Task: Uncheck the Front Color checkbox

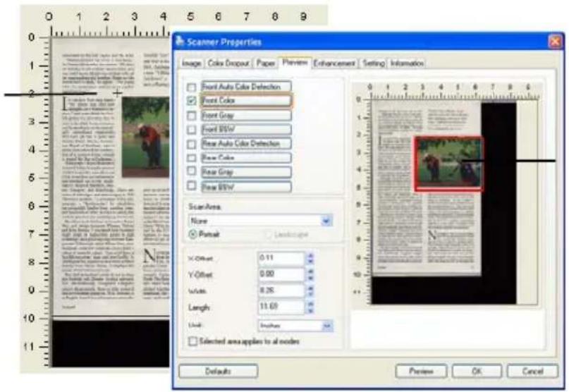Action: tap(191, 101)
